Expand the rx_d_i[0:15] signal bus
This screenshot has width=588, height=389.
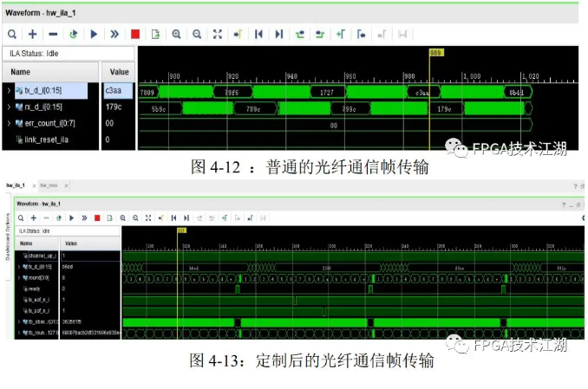click(x=9, y=107)
